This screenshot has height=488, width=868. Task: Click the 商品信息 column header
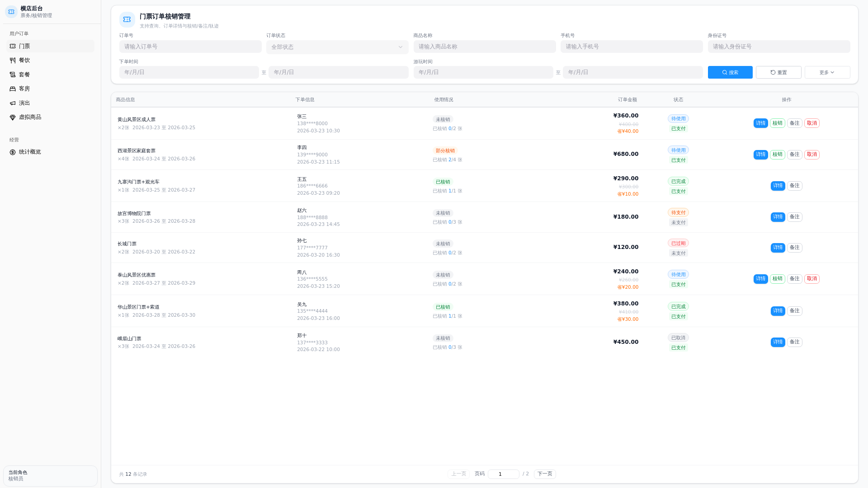pos(125,100)
